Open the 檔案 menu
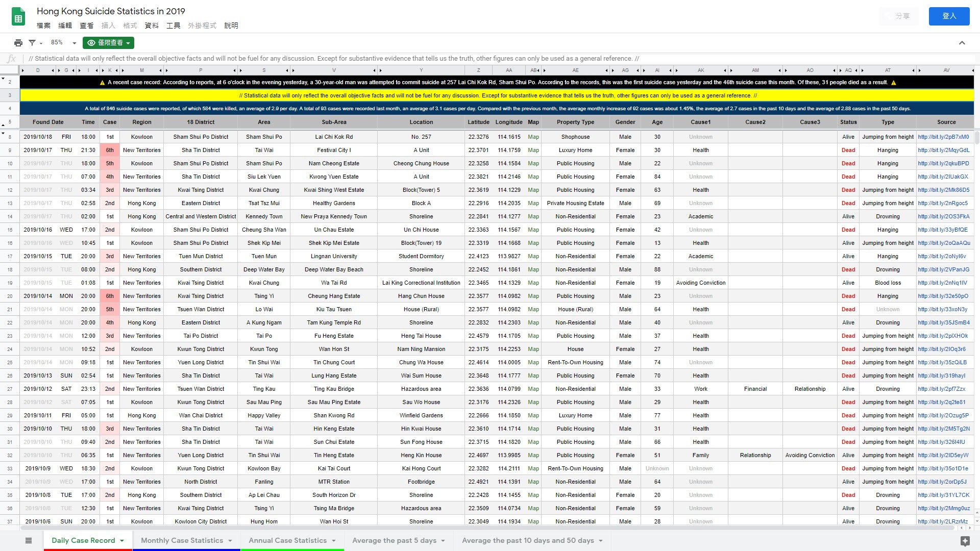Screen dimensions: 980x551 pos(43,26)
